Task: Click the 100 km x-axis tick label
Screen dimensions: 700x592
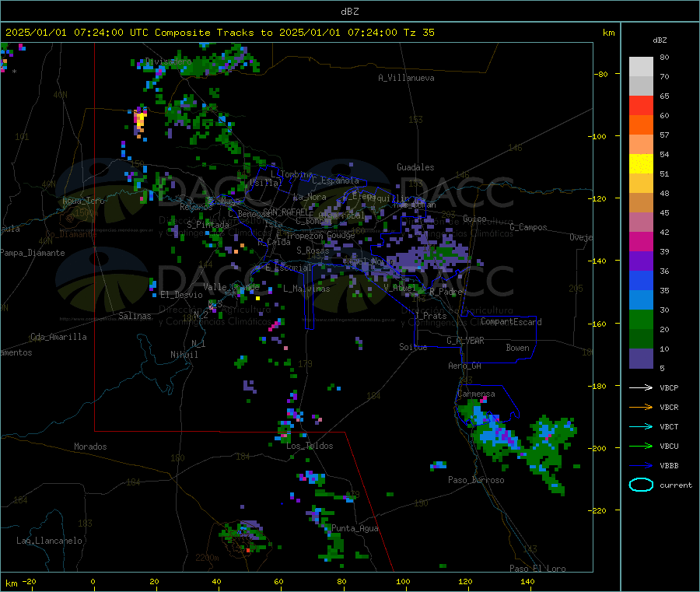Action: click(403, 581)
